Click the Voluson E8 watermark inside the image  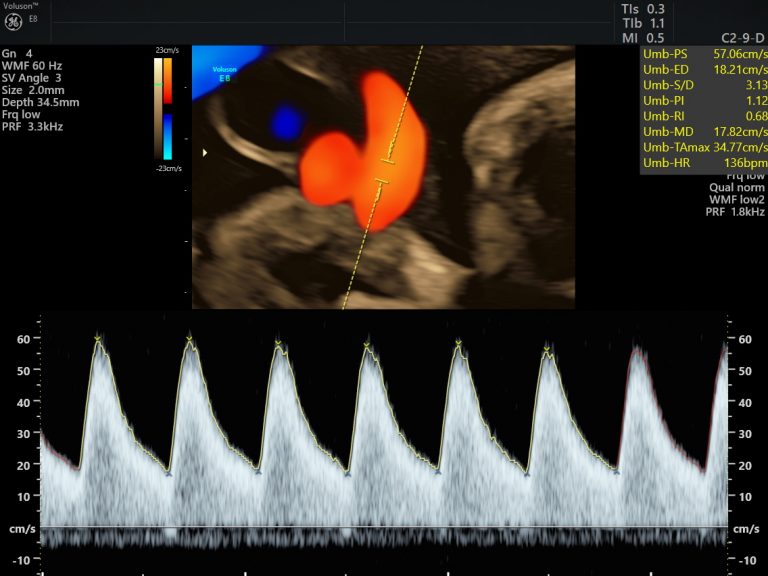[225, 71]
